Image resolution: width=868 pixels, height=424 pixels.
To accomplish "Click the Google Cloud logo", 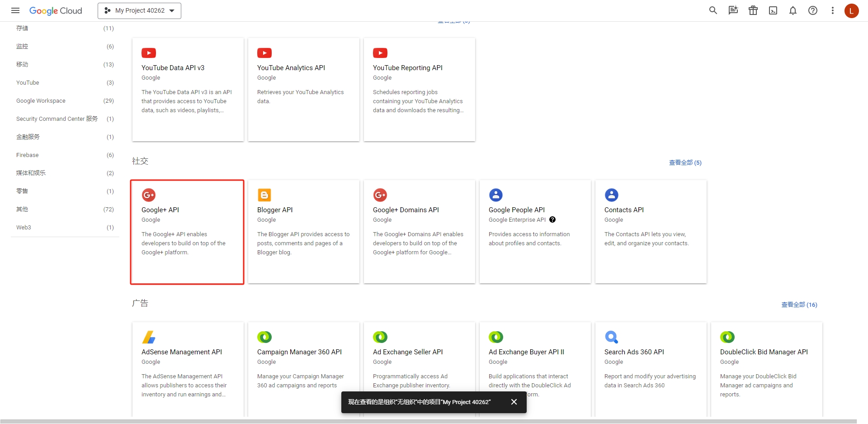I will [56, 10].
